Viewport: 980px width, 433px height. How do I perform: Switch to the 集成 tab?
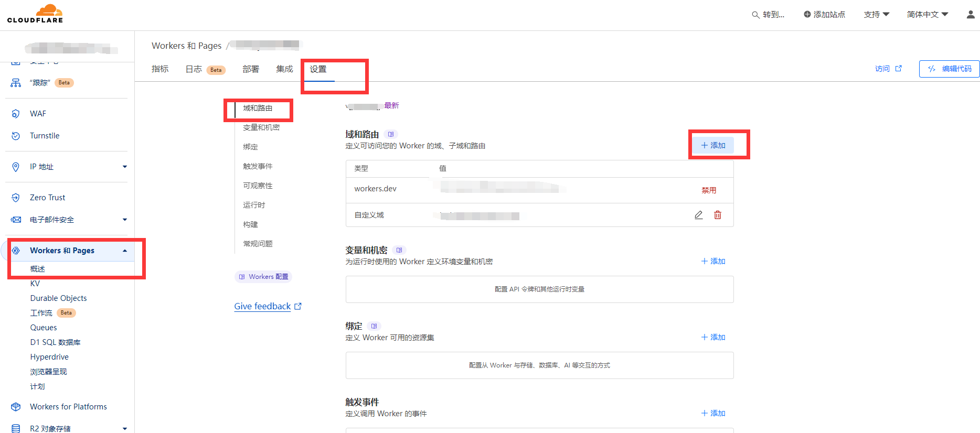tap(284, 69)
